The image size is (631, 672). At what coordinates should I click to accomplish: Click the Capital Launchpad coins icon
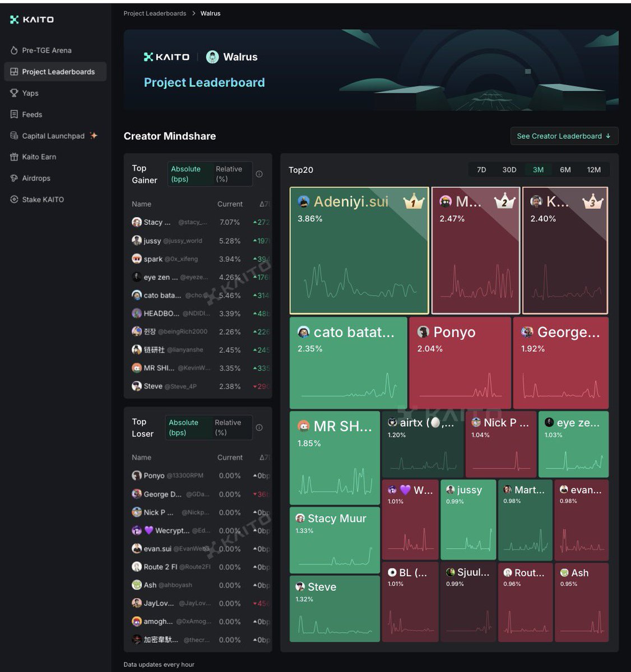[x=14, y=136]
